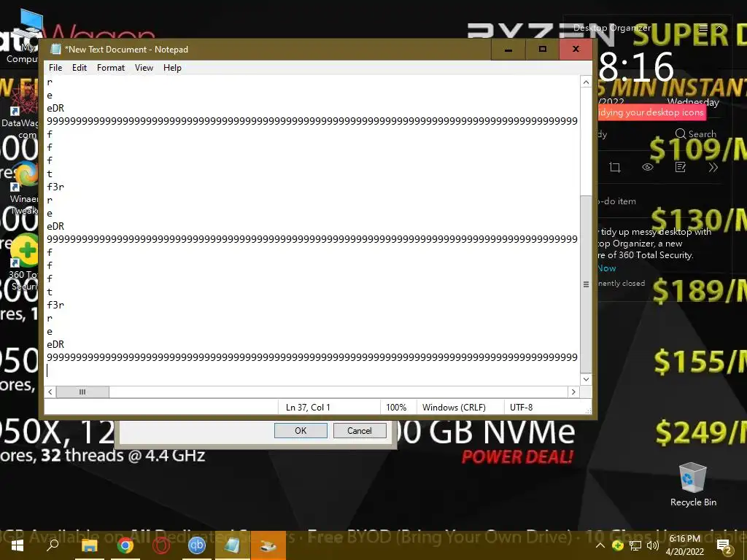747x560 pixels.
Task: Open the File menu in Notepad
Action: point(55,68)
